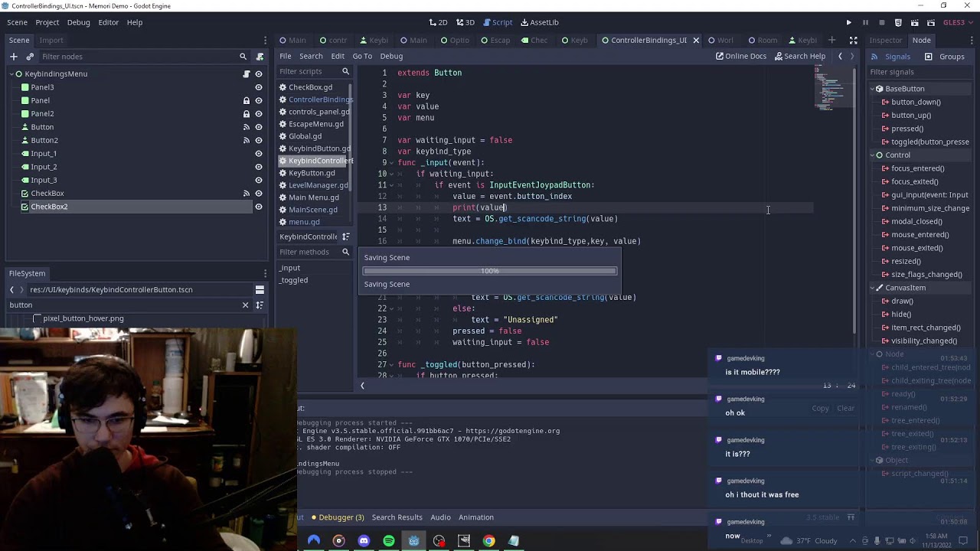The height and width of the screenshot is (551, 980).
Task: Toggle visibility of Panel3 node
Action: [x=259, y=87]
